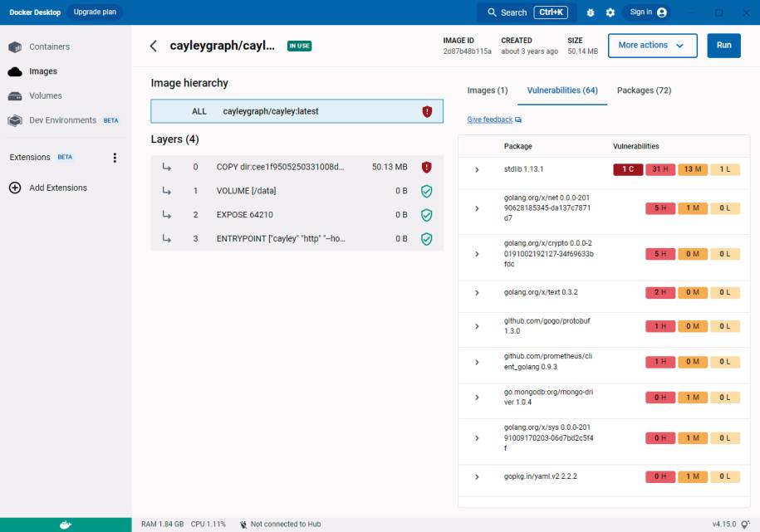Click green shield on ENTRYPOINT layer

(427, 239)
